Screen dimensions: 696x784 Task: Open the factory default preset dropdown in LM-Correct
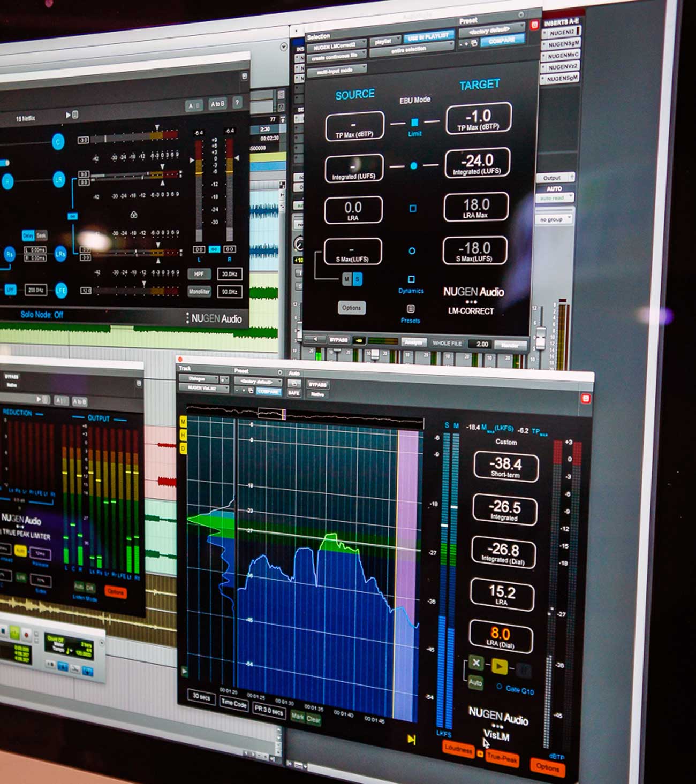(491, 31)
